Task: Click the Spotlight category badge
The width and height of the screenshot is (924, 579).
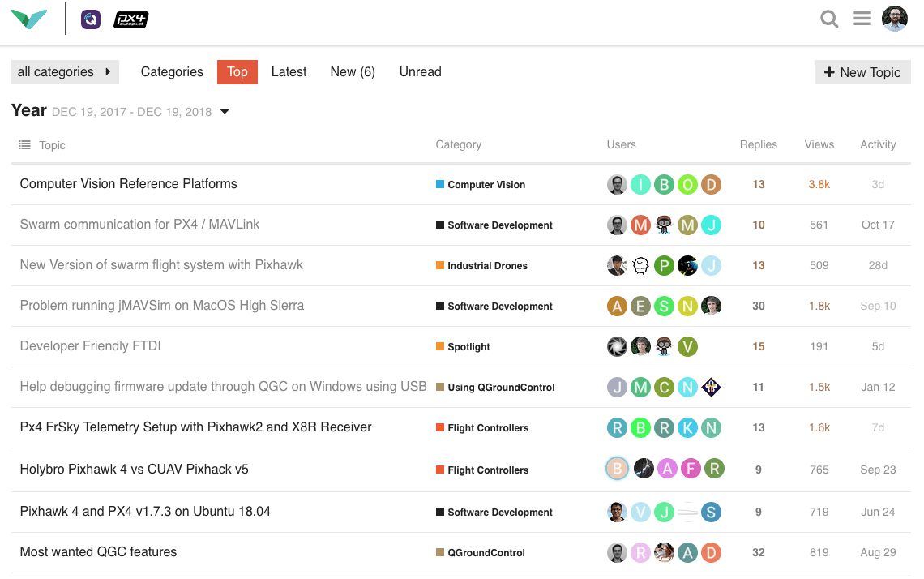Action: tap(468, 347)
